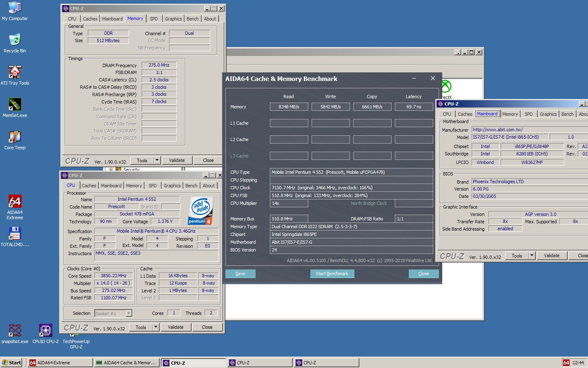588x368 pixels.
Task: Open the Core Temp desktop shortcut
Action: point(15,137)
